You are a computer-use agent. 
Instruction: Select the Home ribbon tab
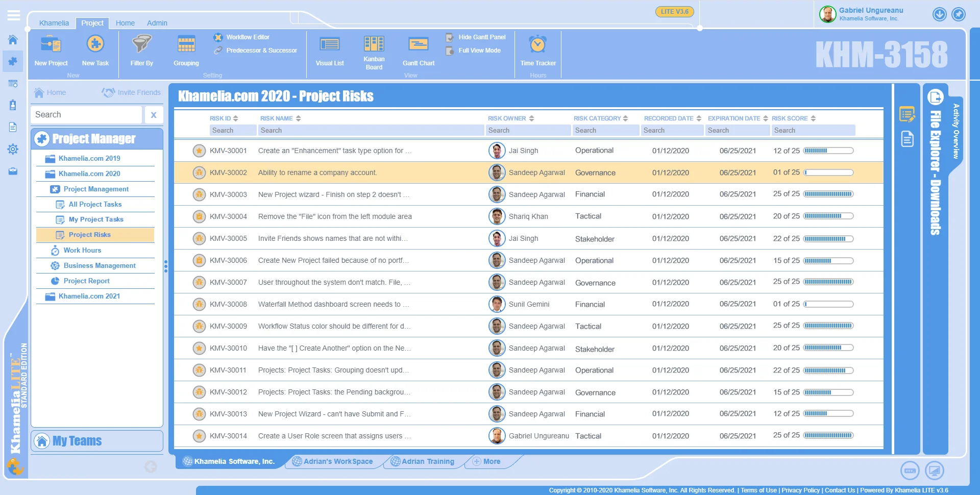pos(125,23)
